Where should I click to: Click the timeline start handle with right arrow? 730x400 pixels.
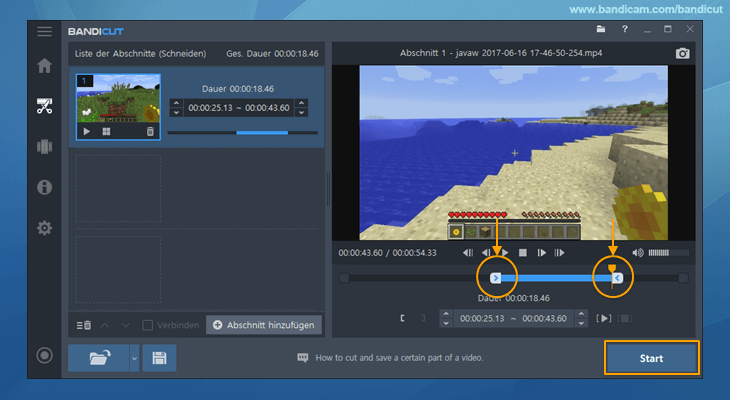(495, 278)
